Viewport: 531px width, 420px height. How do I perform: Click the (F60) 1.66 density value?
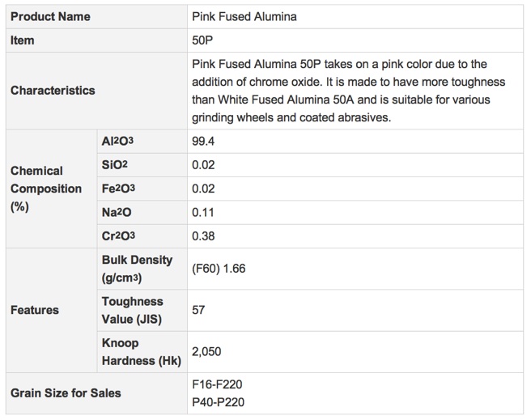tap(219, 269)
